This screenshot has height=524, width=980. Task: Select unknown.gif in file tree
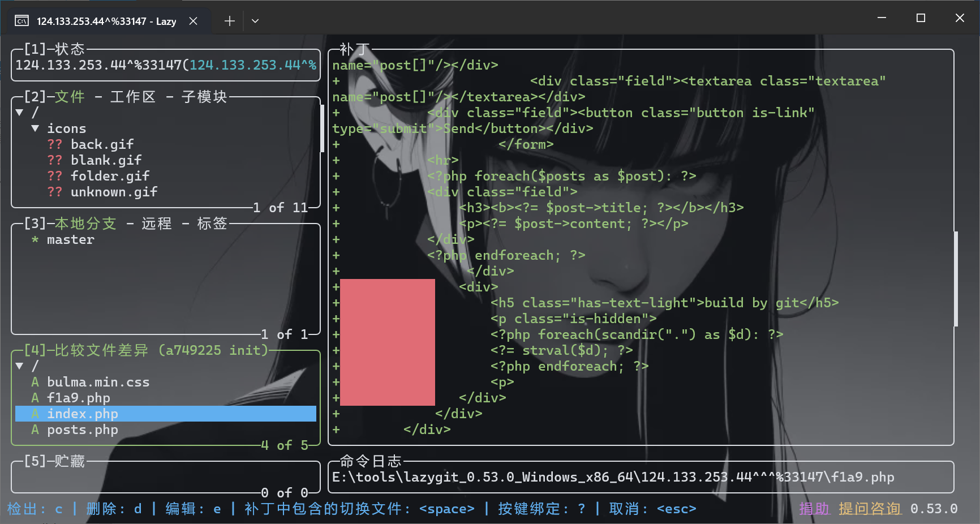(x=114, y=192)
